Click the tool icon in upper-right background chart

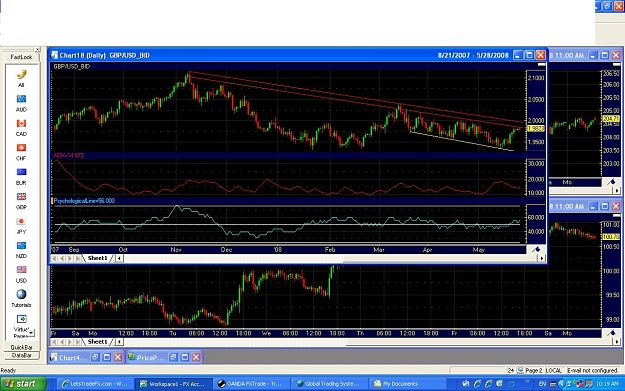point(611,182)
